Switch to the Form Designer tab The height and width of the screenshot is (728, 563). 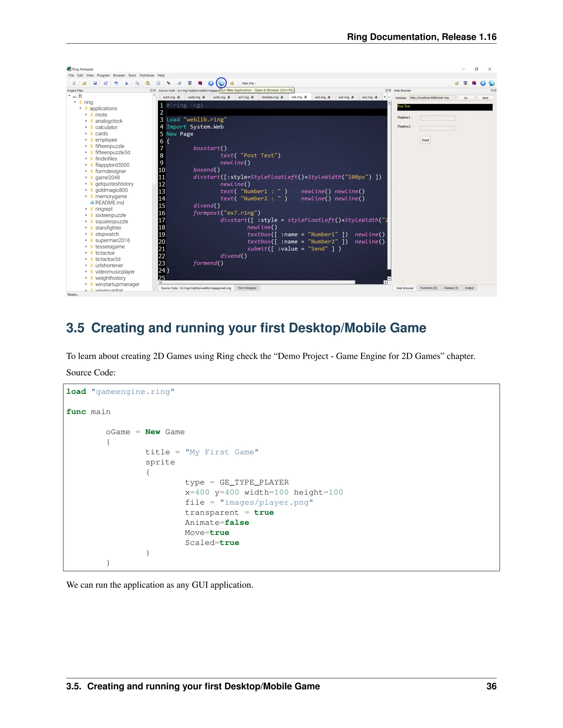click(x=247, y=288)
